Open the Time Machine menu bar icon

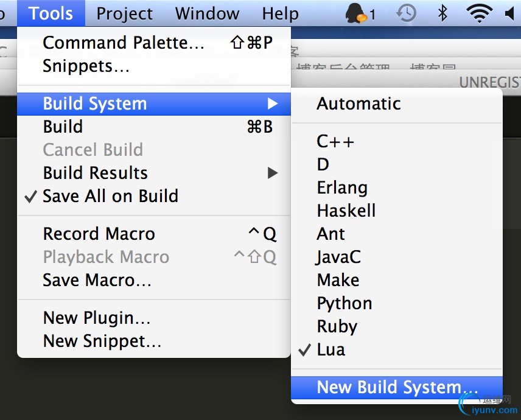click(x=406, y=13)
